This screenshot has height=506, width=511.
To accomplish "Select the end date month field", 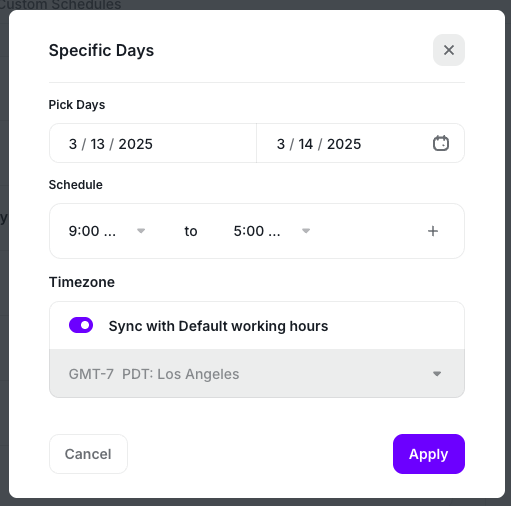I will tap(281, 144).
